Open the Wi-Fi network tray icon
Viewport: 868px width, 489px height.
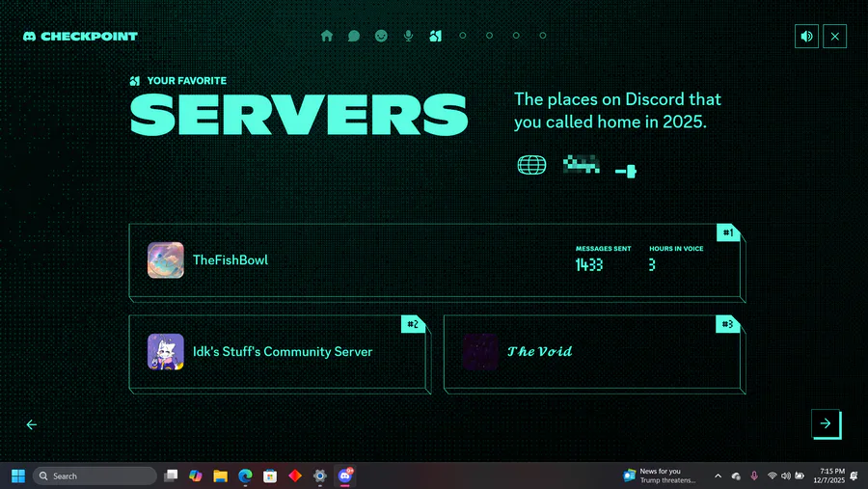pos(772,475)
